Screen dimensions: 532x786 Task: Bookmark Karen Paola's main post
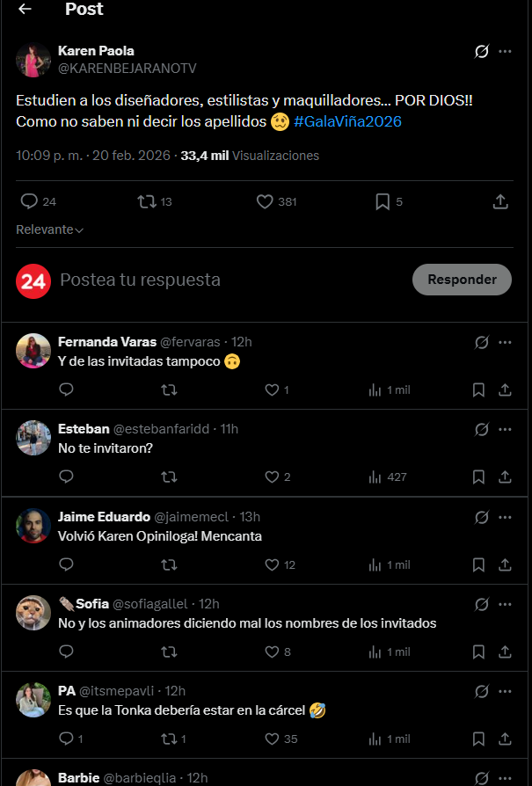click(383, 202)
